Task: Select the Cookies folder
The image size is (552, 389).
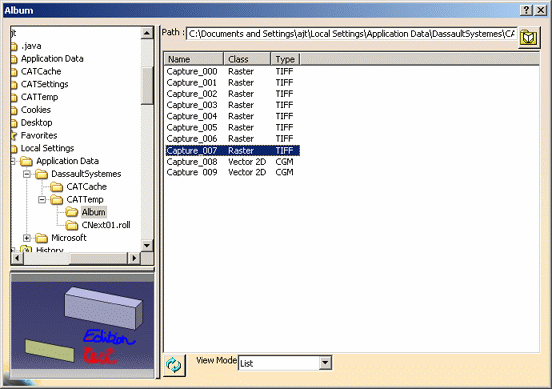Action: click(36, 110)
